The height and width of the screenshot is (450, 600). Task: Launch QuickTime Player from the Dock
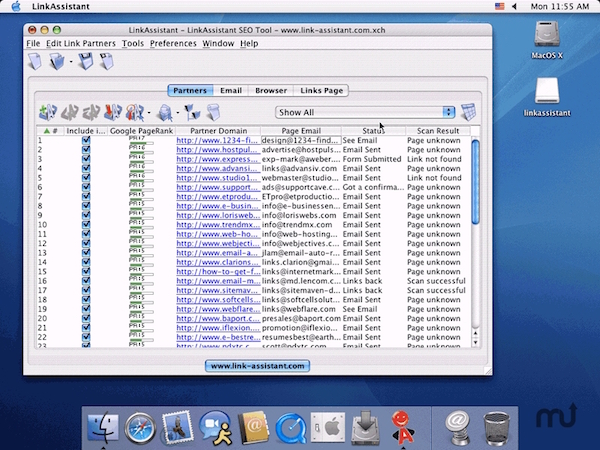[291, 429]
